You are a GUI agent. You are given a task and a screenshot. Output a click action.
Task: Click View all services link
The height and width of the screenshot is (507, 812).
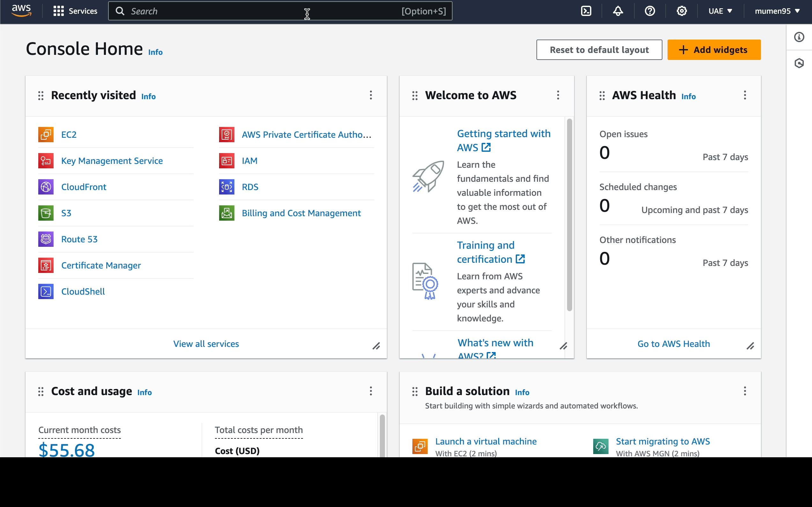[x=206, y=343]
